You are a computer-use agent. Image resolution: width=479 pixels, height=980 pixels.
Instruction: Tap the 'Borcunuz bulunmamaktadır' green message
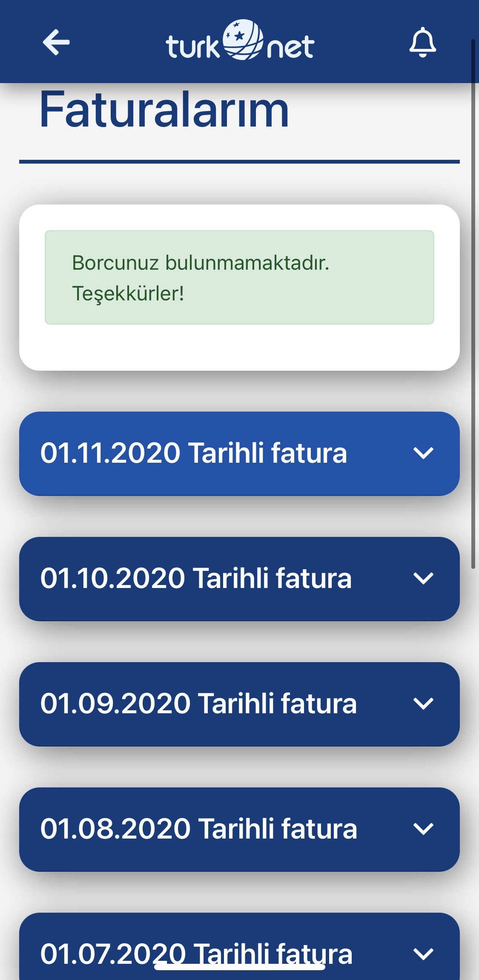[239, 277]
